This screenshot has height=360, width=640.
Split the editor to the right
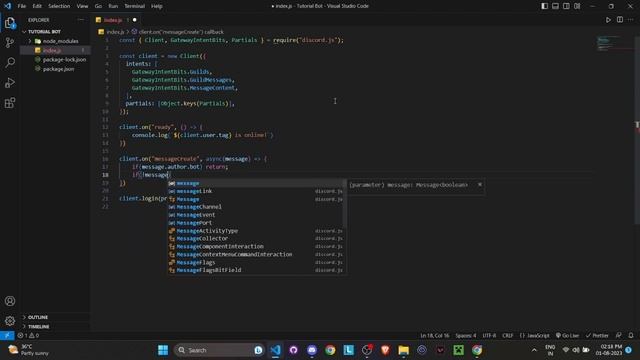point(620,20)
